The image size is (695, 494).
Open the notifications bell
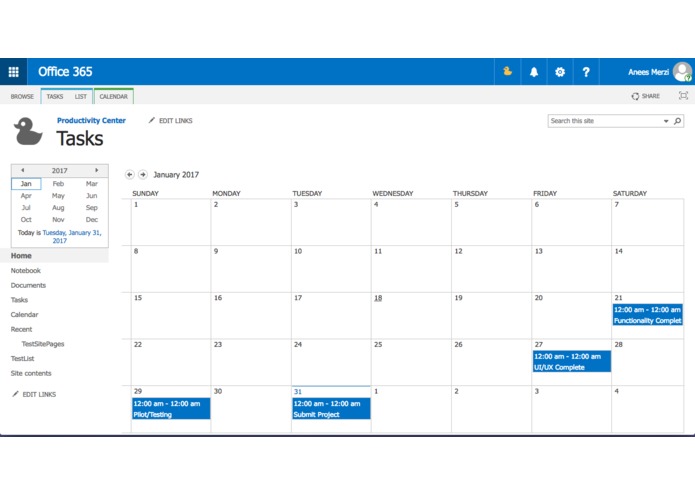tap(534, 72)
